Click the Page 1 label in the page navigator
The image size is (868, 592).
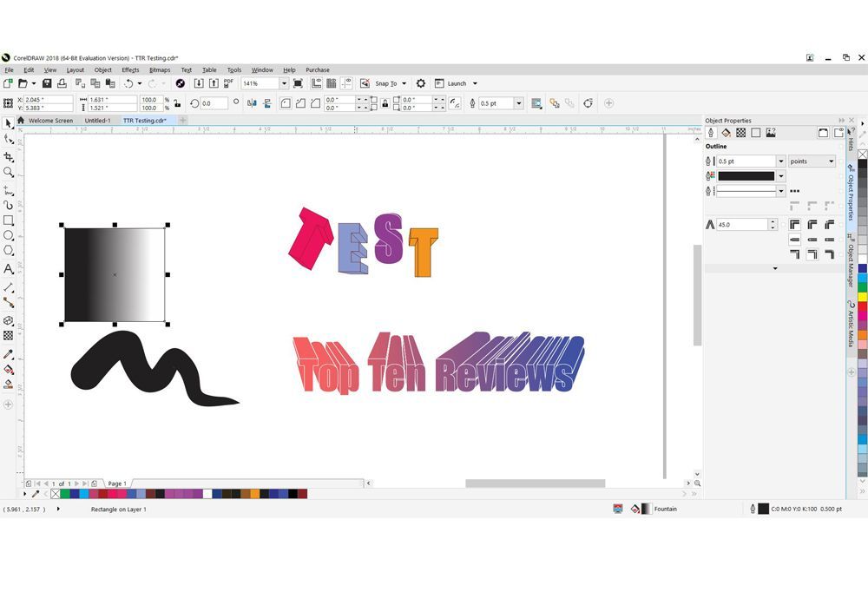(x=117, y=483)
